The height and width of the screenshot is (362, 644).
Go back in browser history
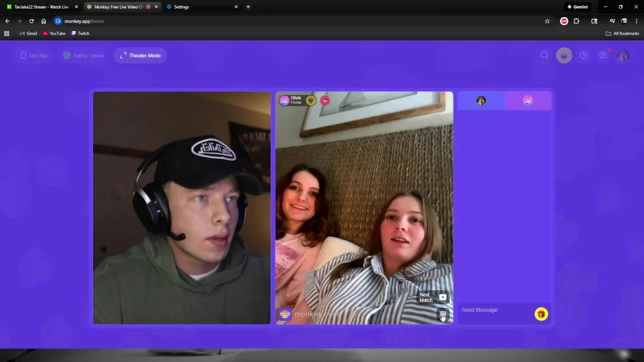[7, 21]
